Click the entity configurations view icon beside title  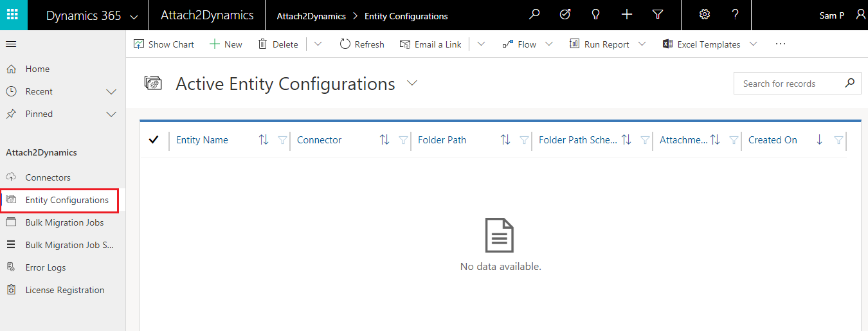click(153, 84)
